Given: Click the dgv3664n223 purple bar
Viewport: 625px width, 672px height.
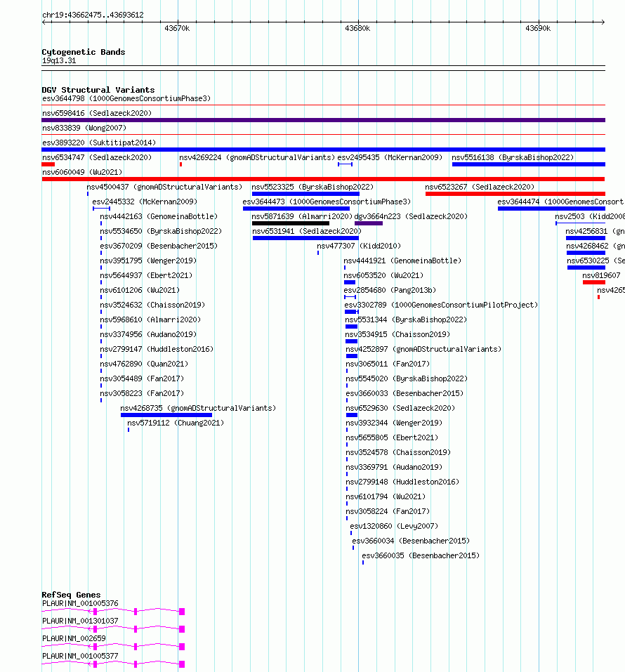Looking at the screenshot, I should [x=369, y=223].
